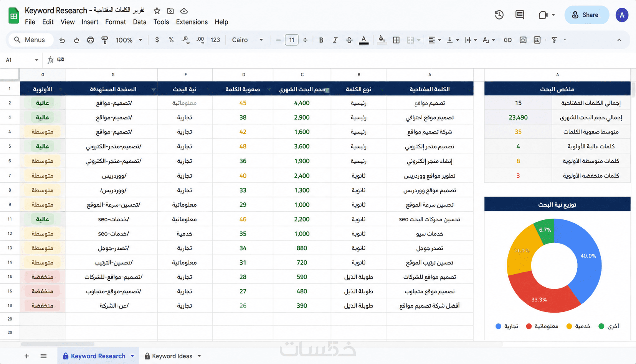This screenshot has height=364, width=636.
Task: Check cloud save status icon
Action: point(184,11)
